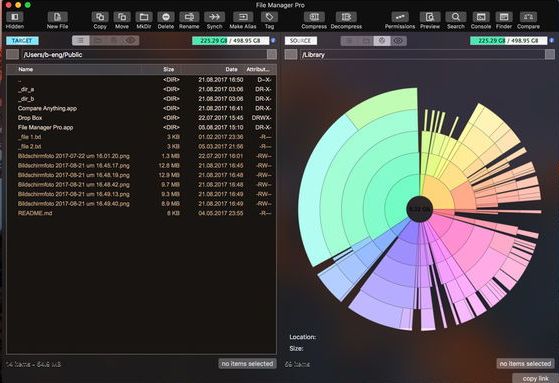Toggle Hidden files in the toolbar
Image resolution: width=559 pixels, height=383 pixels.
pos(15,17)
